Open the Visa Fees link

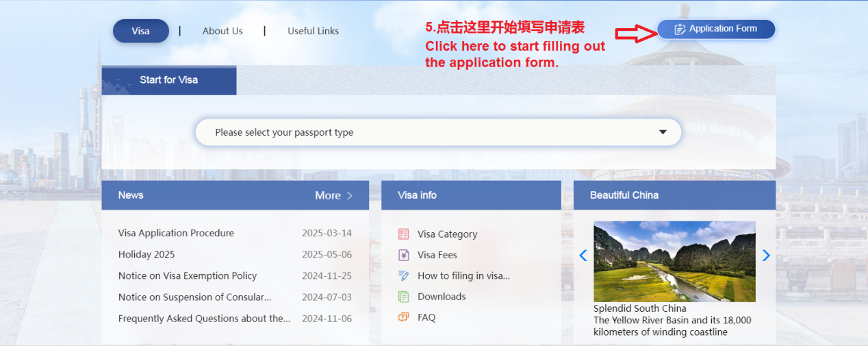(437, 255)
